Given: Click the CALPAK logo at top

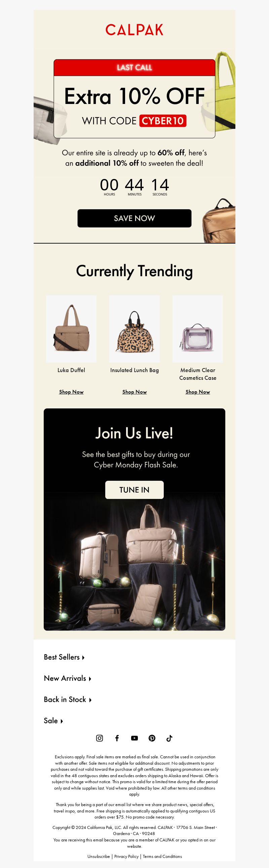Looking at the screenshot, I should tap(134, 30).
